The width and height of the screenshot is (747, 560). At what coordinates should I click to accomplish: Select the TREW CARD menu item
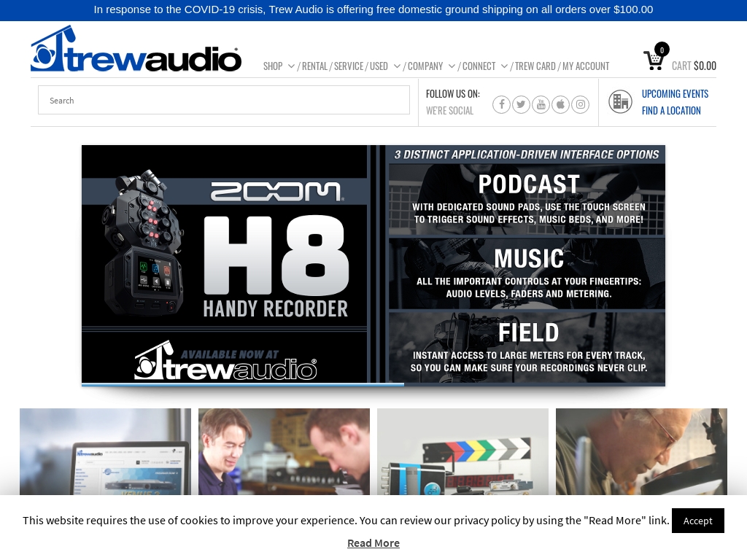pyautogui.click(x=535, y=66)
